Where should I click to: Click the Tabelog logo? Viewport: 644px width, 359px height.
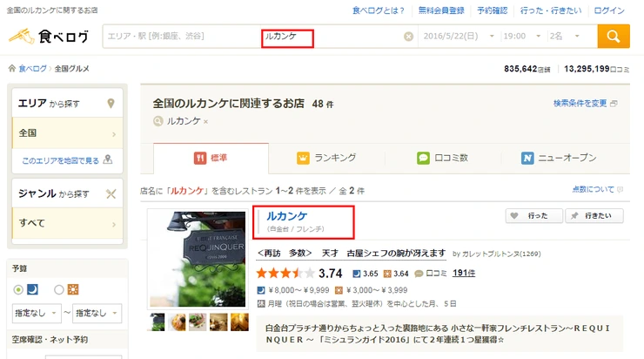[x=49, y=37]
